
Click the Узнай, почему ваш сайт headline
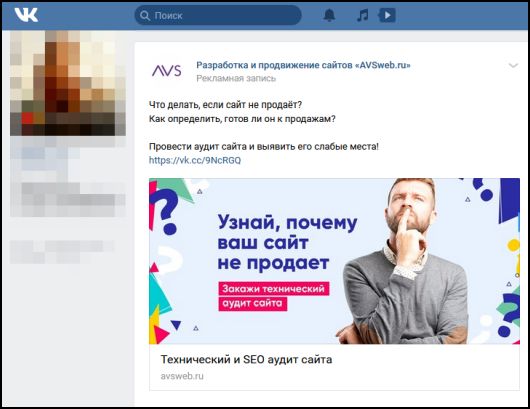coord(287,233)
